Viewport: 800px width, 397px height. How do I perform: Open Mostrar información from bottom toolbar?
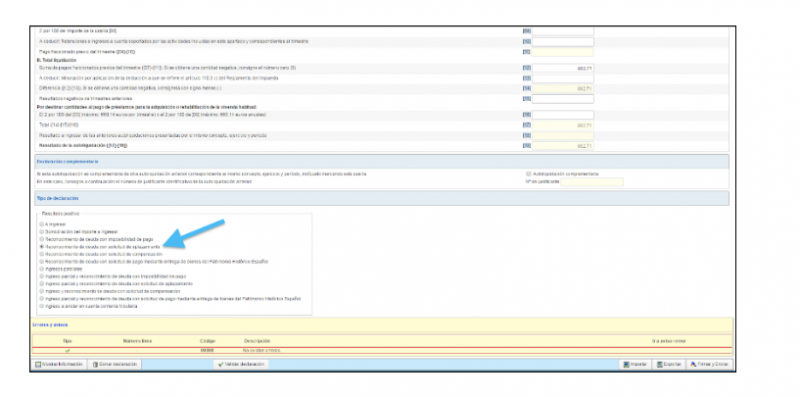click(58, 364)
